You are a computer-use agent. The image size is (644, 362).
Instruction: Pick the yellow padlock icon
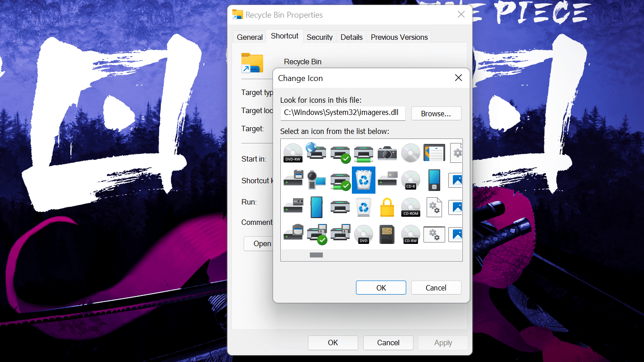coord(387,207)
